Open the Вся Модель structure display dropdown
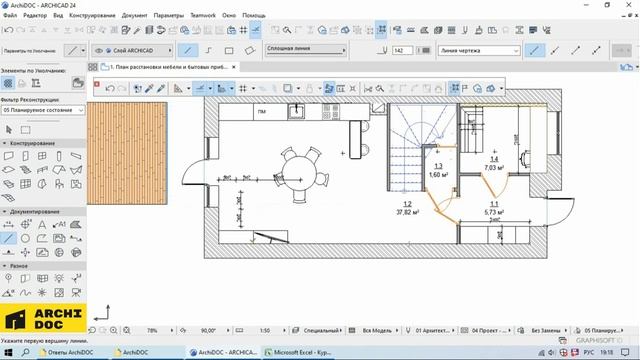The height and width of the screenshot is (360, 640). coord(377,330)
